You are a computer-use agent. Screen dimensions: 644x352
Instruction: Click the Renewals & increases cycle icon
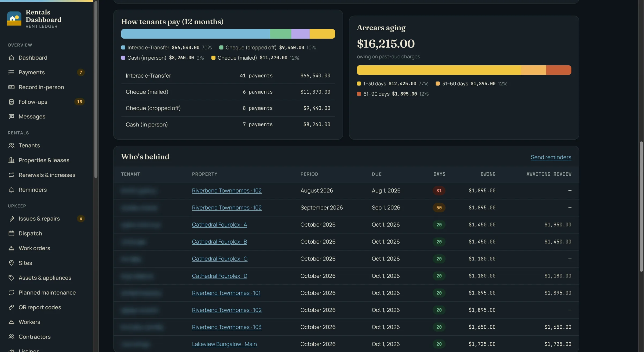[x=11, y=175]
